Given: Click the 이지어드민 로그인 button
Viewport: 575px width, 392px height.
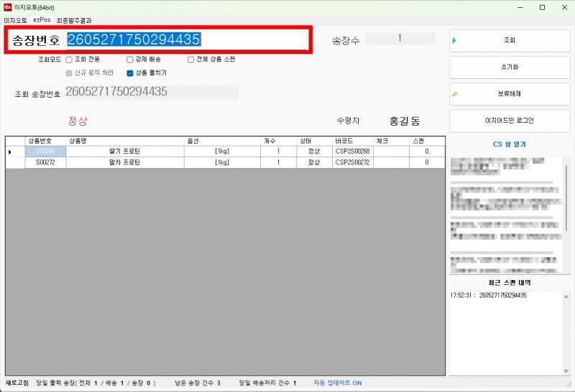Looking at the screenshot, I should (510, 121).
